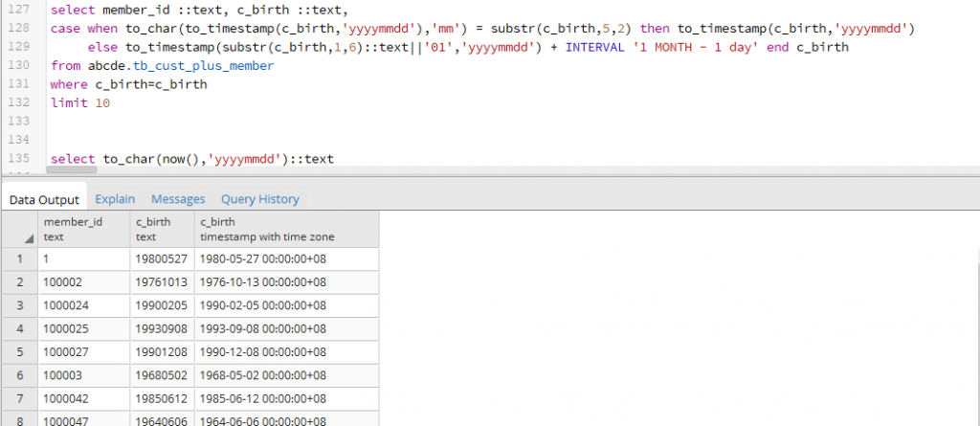Select the member_id column header

pyautogui.click(x=84, y=229)
